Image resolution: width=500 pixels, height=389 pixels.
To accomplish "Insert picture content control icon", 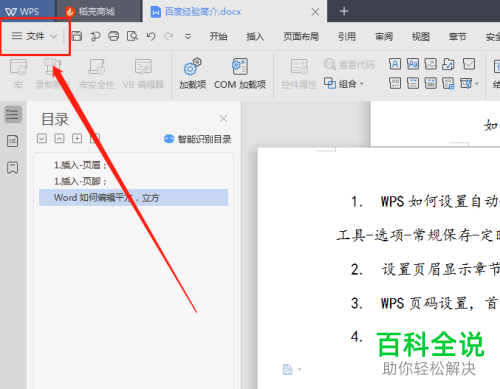I will [431, 64].
